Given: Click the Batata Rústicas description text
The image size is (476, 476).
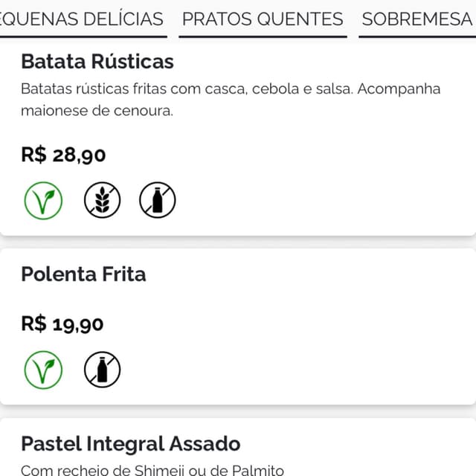Looking at the screenshot, I should pyautogui.click(x=231, y=100).
